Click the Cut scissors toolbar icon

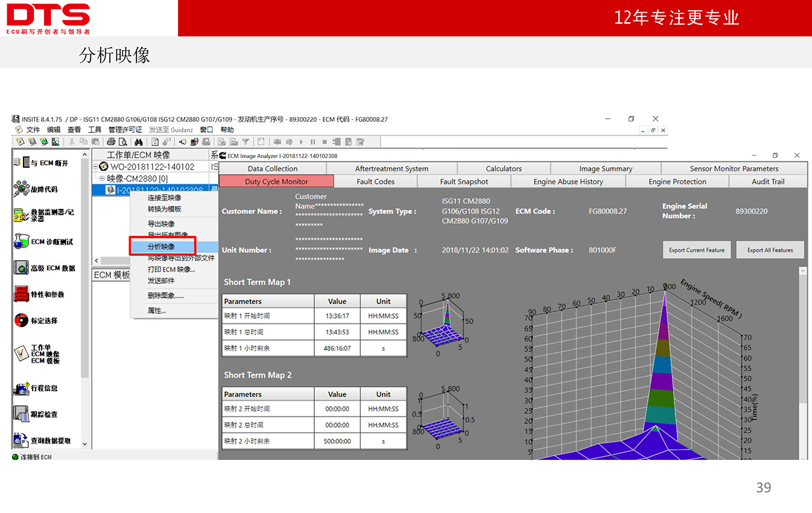tap(72, 142)
